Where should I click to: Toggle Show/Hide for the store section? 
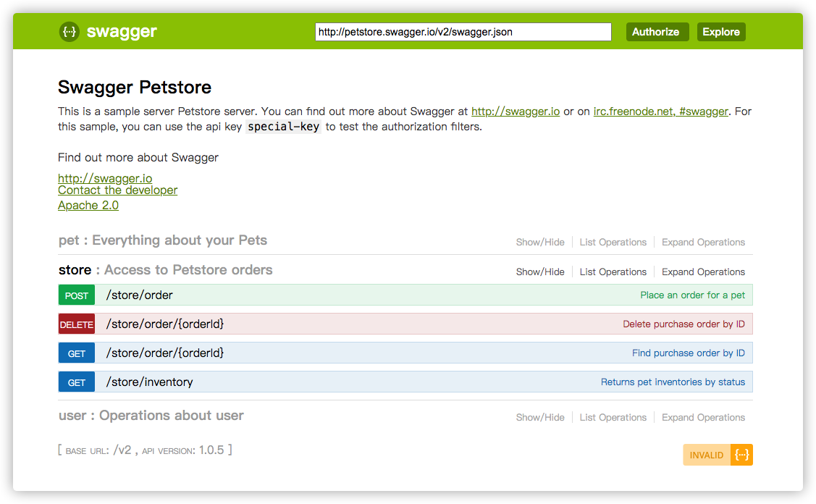(x=540, y=272)
